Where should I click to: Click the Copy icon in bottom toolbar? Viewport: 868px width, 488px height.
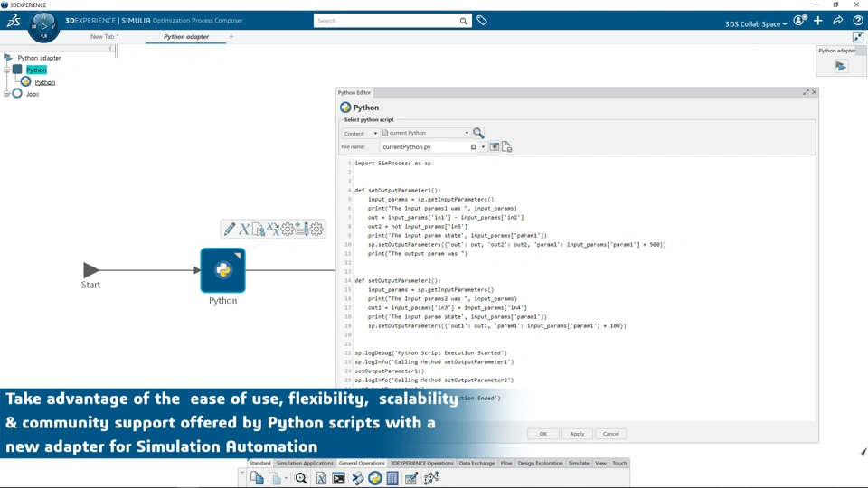(x=257, y=478)
